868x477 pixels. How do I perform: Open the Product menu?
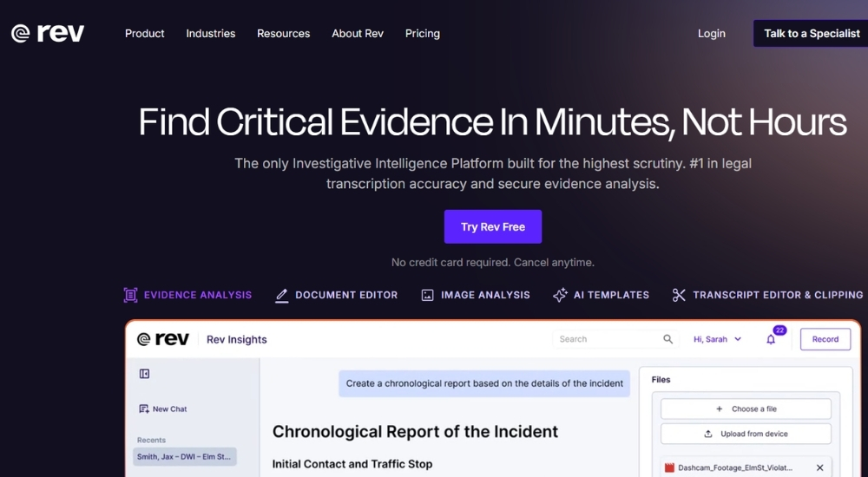click(144, 33)
